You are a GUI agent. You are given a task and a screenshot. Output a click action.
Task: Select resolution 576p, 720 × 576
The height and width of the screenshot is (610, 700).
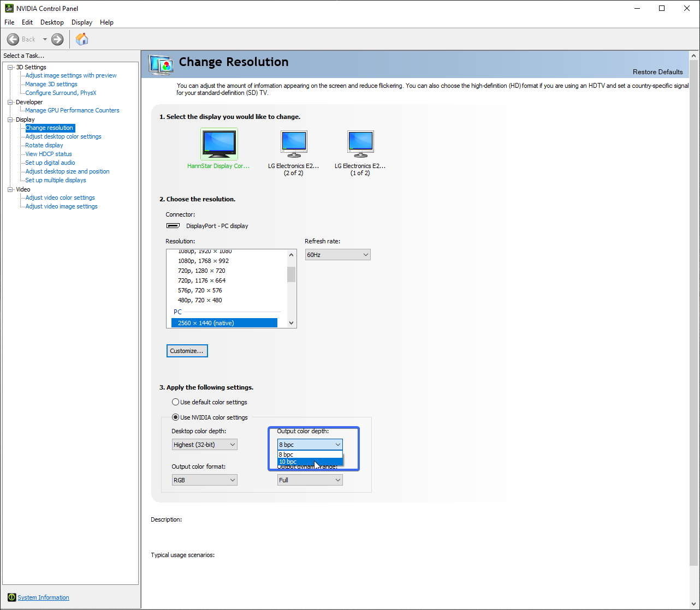[x=200, y=290]
